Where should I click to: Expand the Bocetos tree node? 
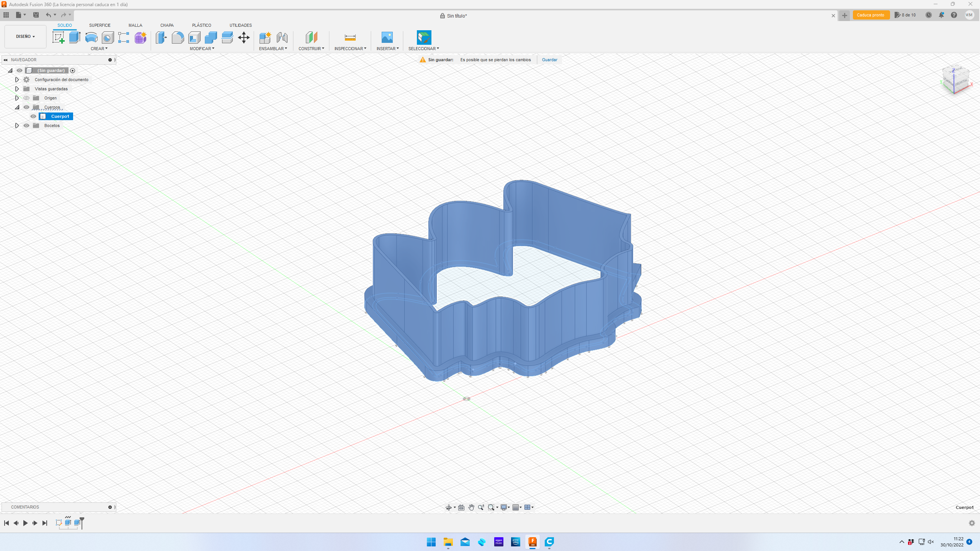click(x=17, y=126)
